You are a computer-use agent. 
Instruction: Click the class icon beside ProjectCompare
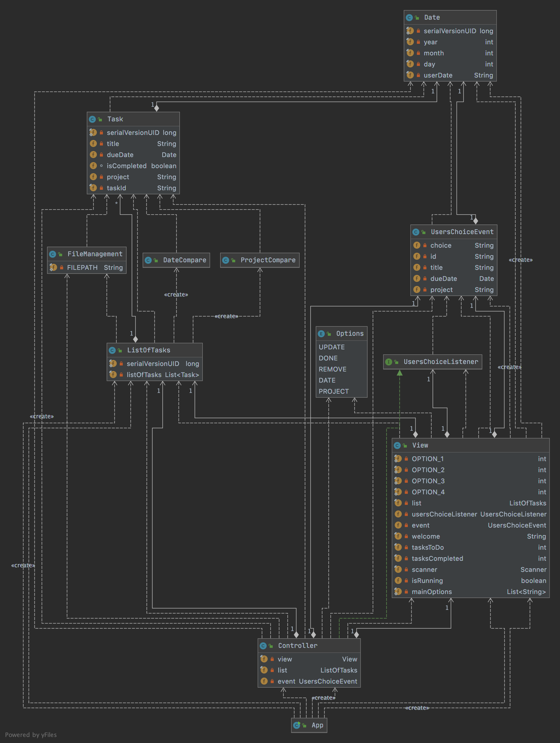pos(226,260)
